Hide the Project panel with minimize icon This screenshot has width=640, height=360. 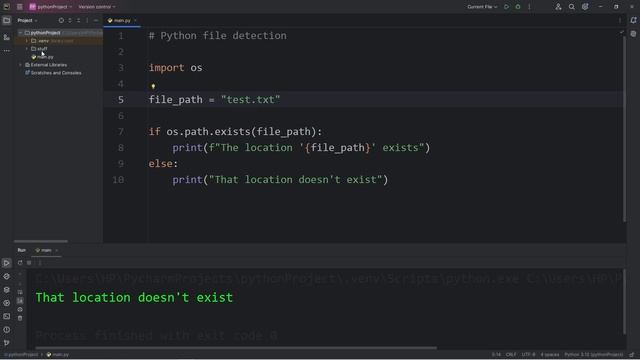(96, 20)
